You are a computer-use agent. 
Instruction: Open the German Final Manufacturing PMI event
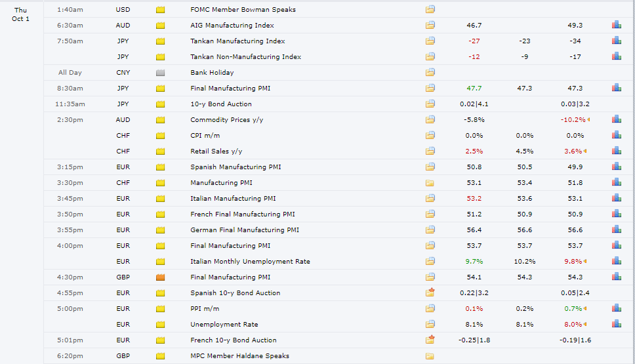pos(245,230)
